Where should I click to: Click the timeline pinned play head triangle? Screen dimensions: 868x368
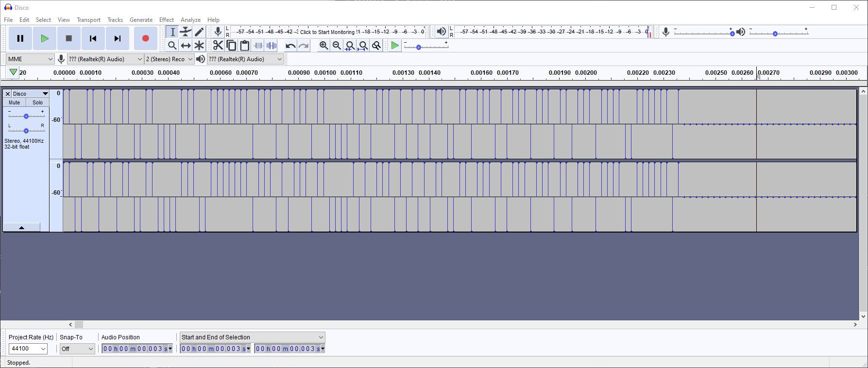[13, 72]
